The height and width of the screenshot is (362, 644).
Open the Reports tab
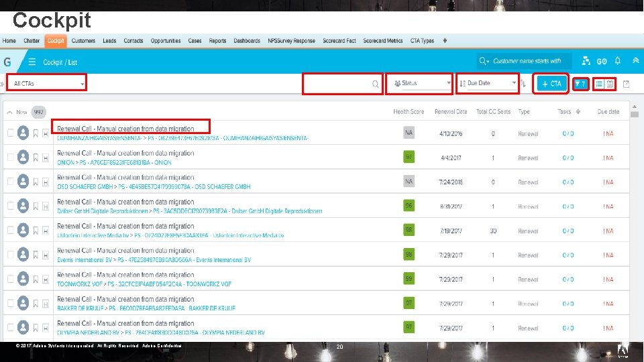click(x=217, y=41)
